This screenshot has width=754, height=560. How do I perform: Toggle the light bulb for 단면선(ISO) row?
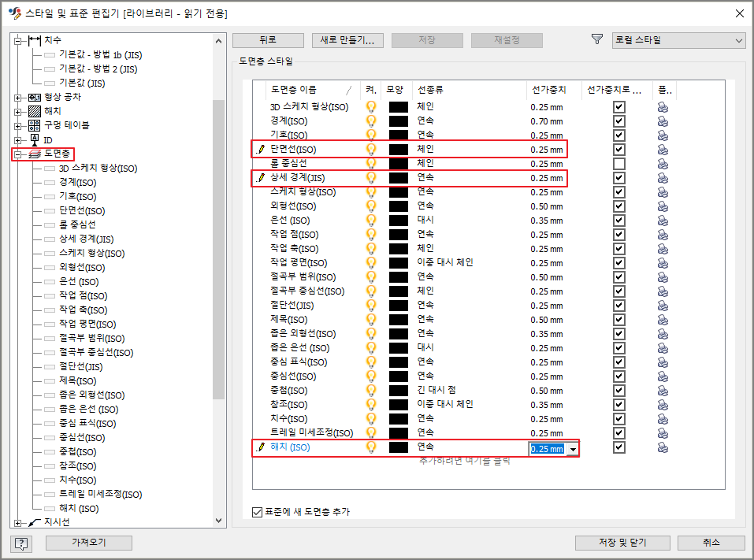coord(371,150)
